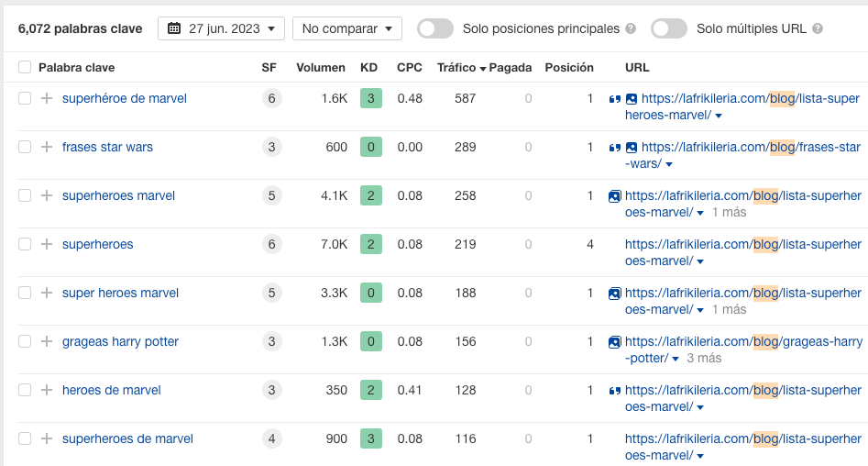Sort by the KD column header
The height and width of the screenshot is (466, 868).
coord(368,68)
